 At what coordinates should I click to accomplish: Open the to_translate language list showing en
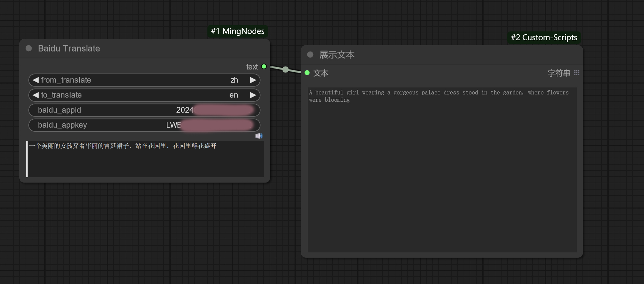pos(144,95)
